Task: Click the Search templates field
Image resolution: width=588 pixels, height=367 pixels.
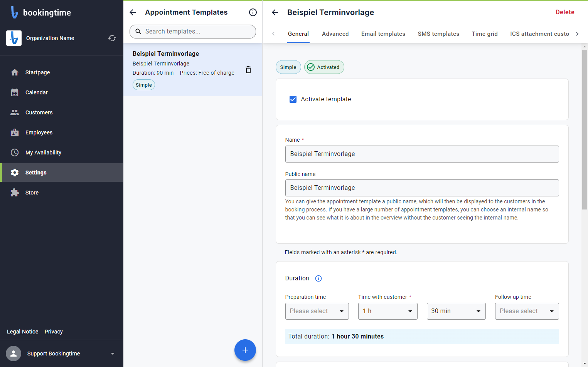Action: (193, 32)
